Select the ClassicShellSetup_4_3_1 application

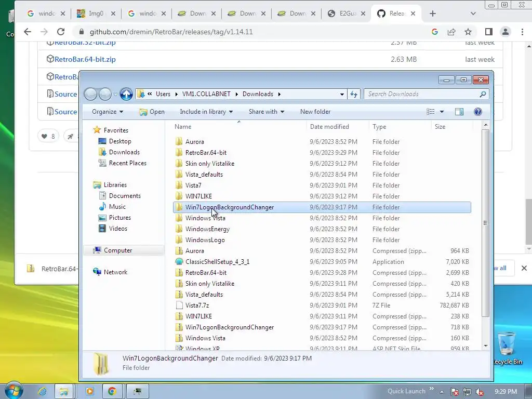click(x=322, y=262)
